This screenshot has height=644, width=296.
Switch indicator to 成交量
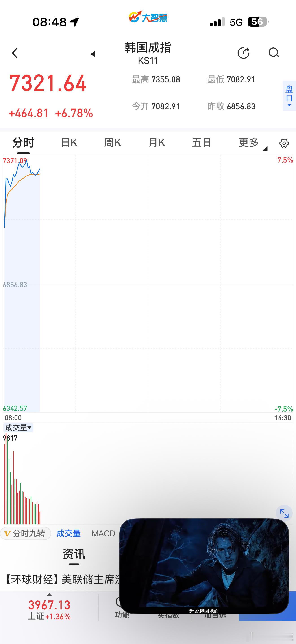[69, 534]
